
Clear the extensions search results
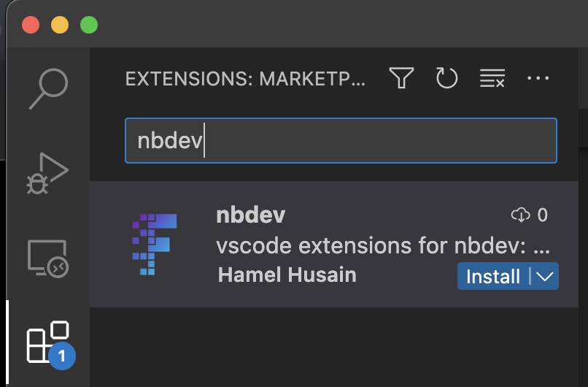coord(492,78)
